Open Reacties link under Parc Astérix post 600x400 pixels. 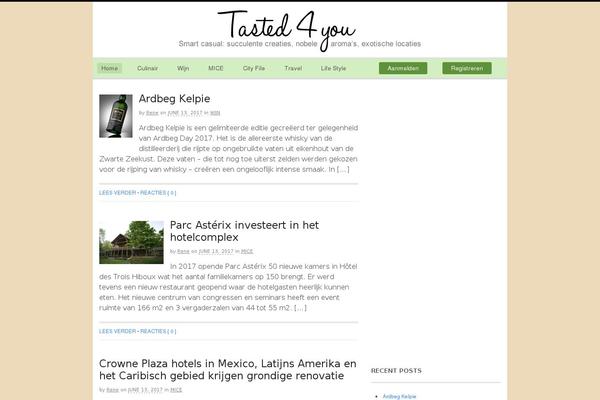pyautogui.click(x=158, y=331)
